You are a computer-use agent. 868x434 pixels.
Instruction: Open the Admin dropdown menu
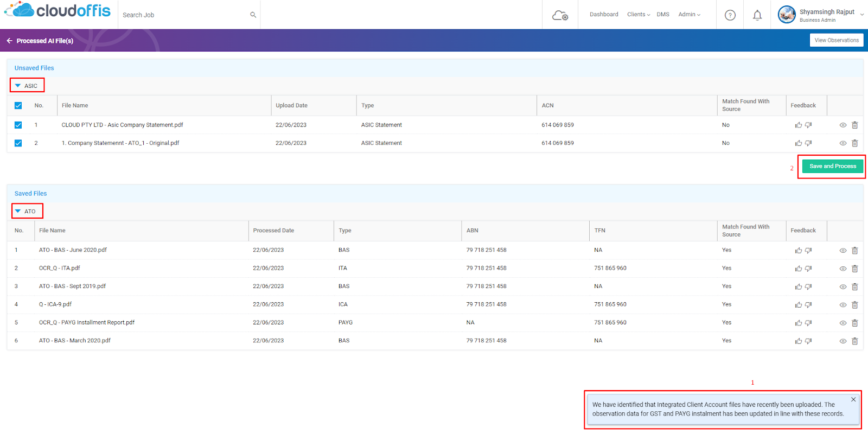(689, 15)
